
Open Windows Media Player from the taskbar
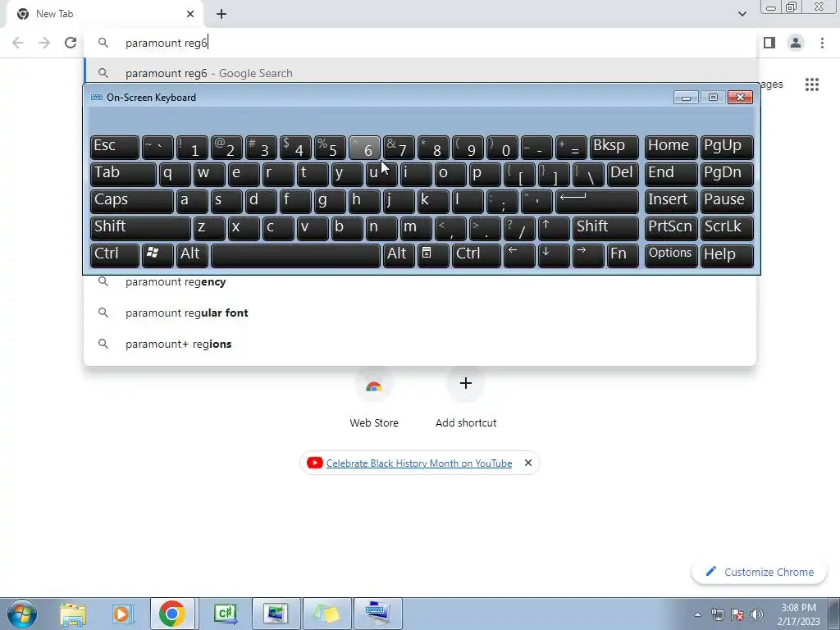click(122, 614)
